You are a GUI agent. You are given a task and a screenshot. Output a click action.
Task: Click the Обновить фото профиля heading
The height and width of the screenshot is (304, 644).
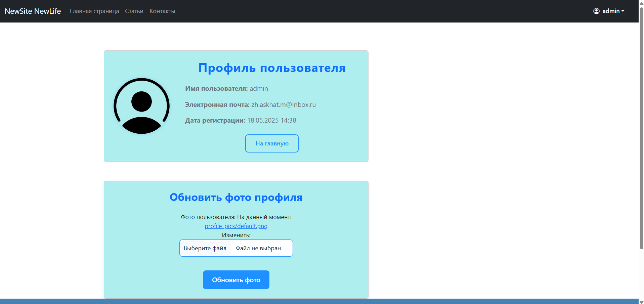point(236,198)
